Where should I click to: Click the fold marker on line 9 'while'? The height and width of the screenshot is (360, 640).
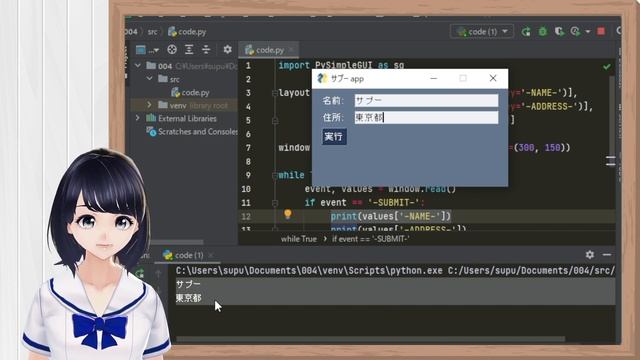tap(275, 176)
